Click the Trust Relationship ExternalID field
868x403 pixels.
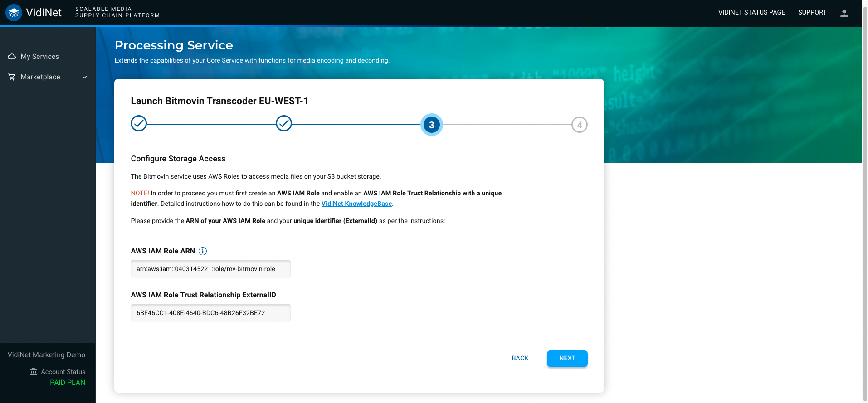point(210,313)
